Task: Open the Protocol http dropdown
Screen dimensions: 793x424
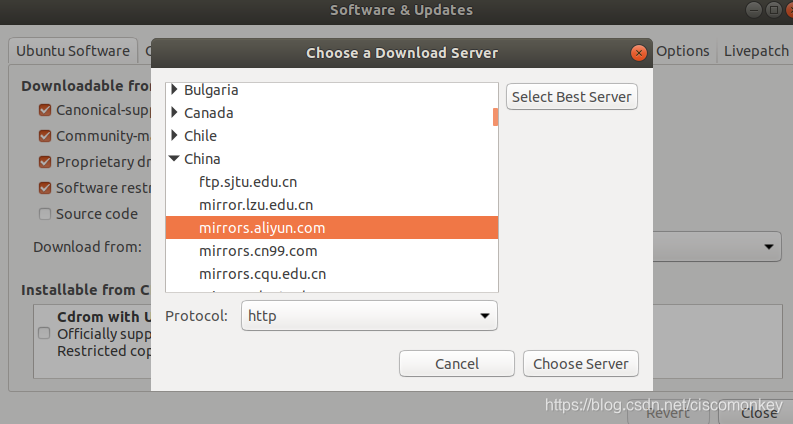Action: [369, 316]
